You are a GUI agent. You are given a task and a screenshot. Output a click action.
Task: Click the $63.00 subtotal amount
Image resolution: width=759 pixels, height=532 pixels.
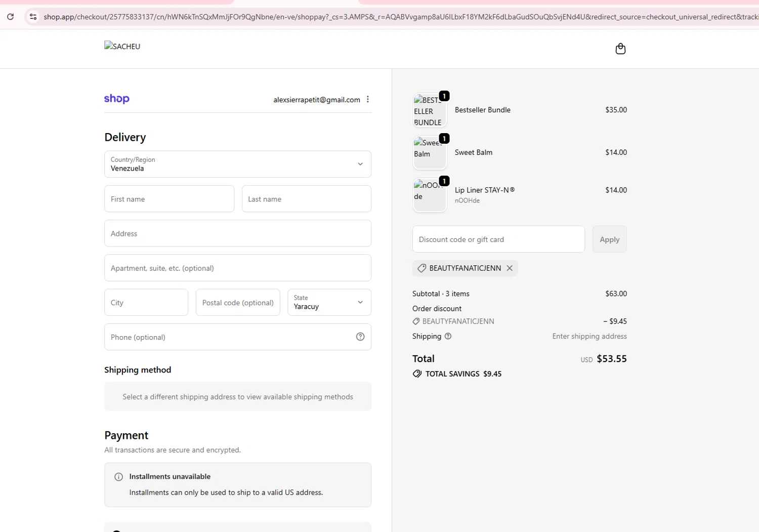pyautogui.click(x=616, y=294)
